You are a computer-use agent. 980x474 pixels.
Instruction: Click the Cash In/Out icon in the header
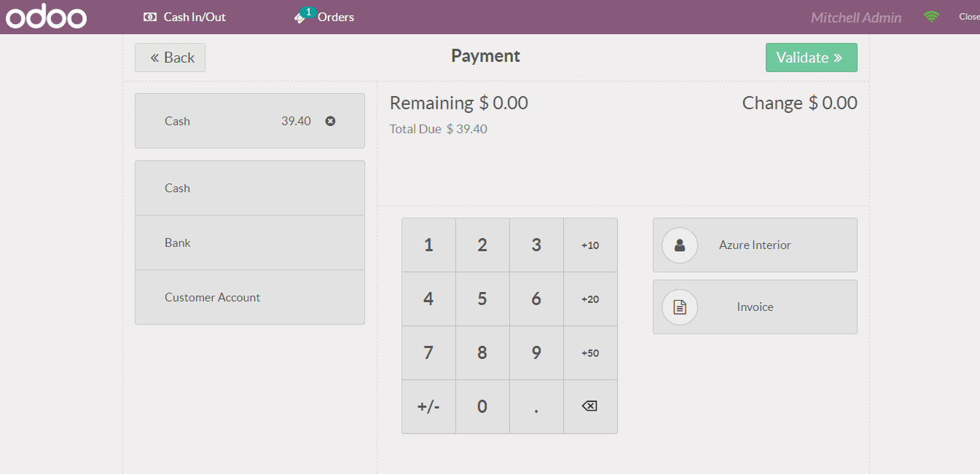(149, 15)
